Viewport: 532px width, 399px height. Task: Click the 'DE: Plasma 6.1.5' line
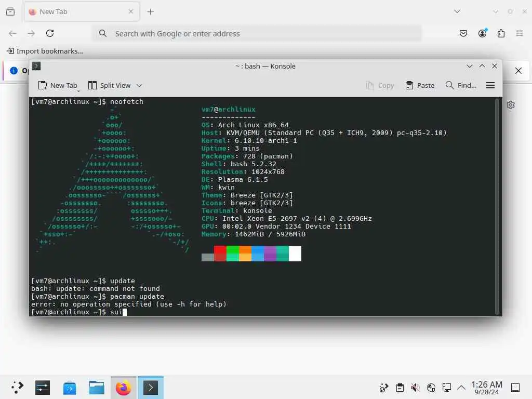point(234,179)
